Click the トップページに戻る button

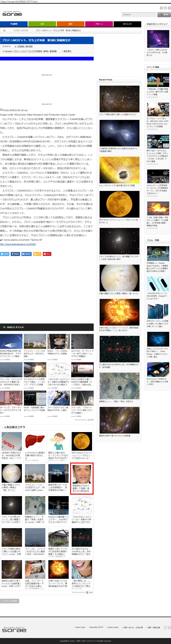10,601
